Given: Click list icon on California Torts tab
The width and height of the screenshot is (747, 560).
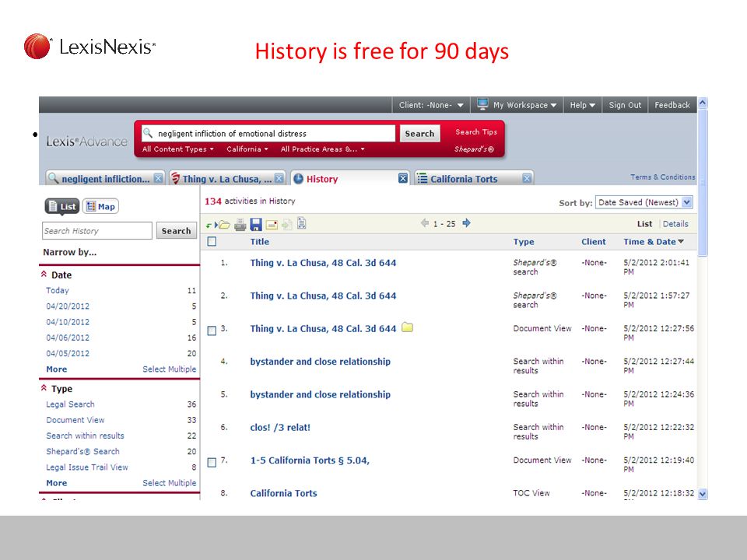Looking at the screenshot, I should 422,179.
